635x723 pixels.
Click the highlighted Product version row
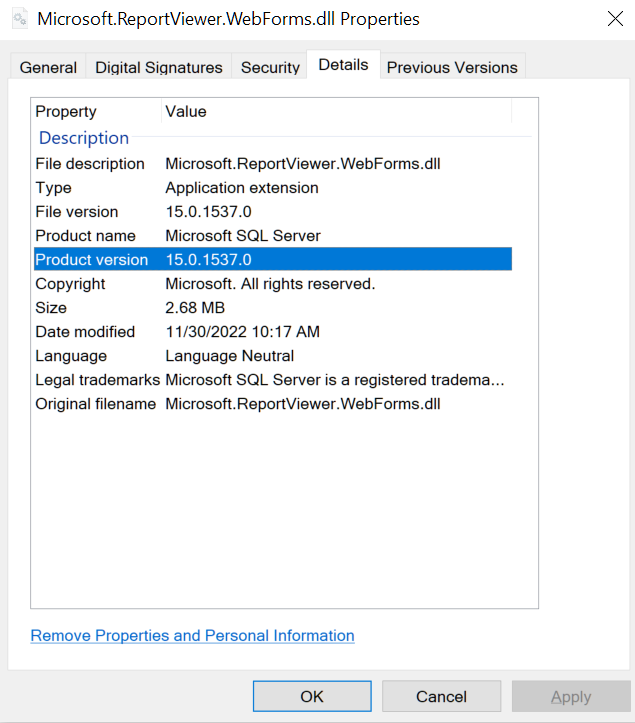[x=273, y=259]
